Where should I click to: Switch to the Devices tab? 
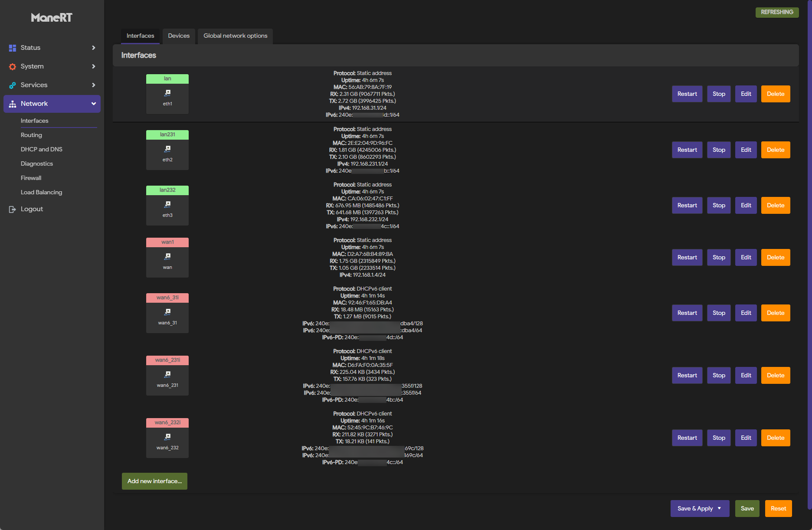(x=179, y=36)
